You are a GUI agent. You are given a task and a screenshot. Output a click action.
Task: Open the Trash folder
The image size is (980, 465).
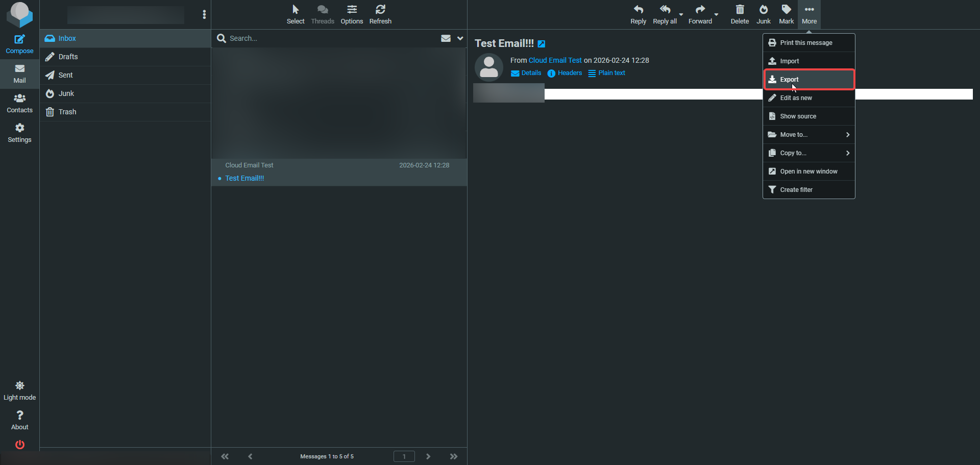coord(125,112)
